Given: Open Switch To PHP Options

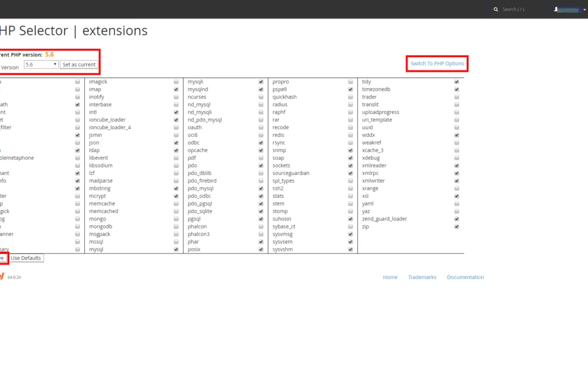Looking at the screenshot, I should click(x=437, y=63).
